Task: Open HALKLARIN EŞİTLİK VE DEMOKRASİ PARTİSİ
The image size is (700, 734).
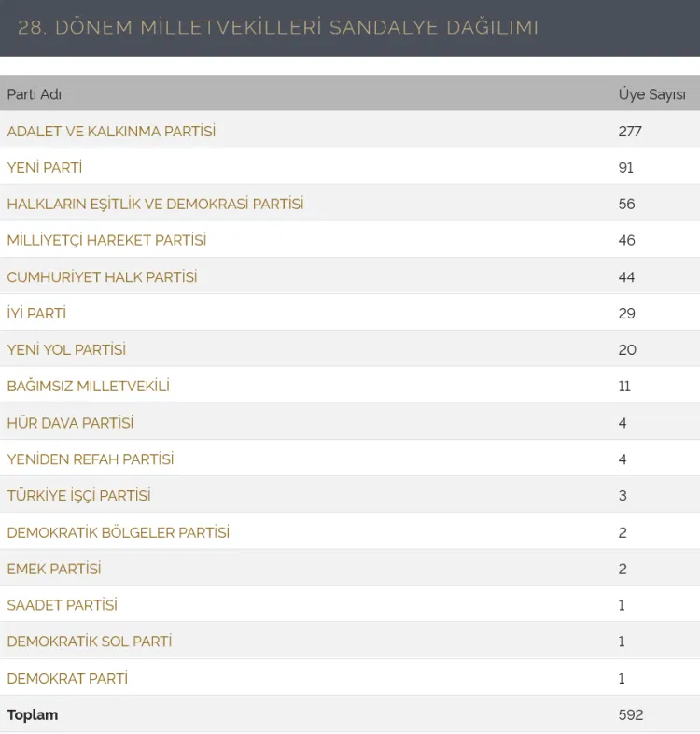Action: coord(155,205)
